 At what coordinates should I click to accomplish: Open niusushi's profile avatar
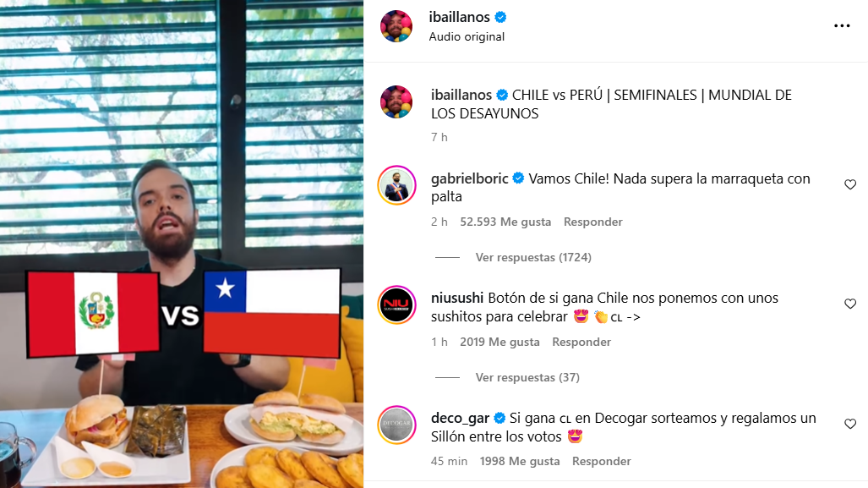[397, 304]
